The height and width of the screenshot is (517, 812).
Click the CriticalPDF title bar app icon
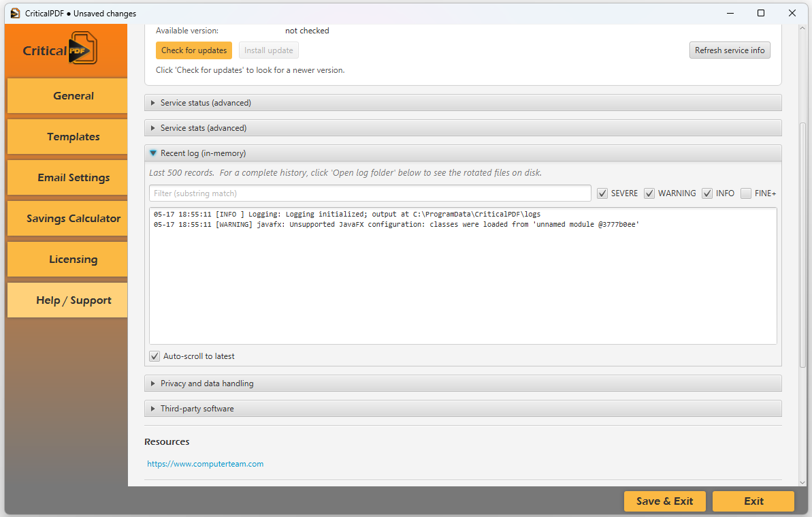point(15,13)
